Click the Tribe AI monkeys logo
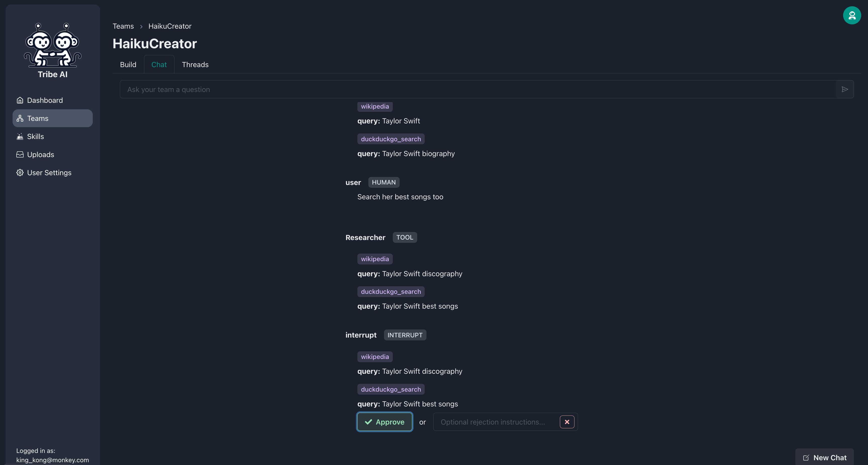 click(x=53, y=44)
